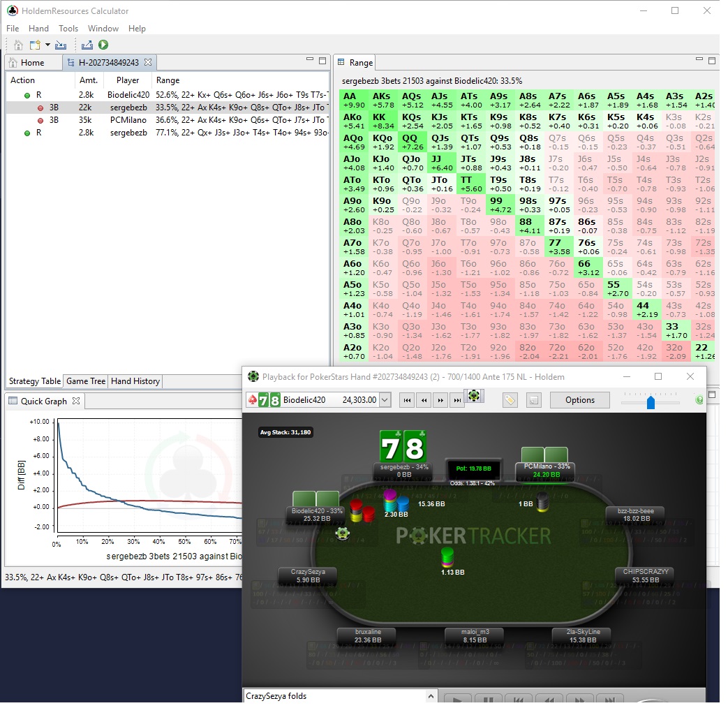Click the green help icon in Playback window
The image size is (728, 708).
click(699, 400)
